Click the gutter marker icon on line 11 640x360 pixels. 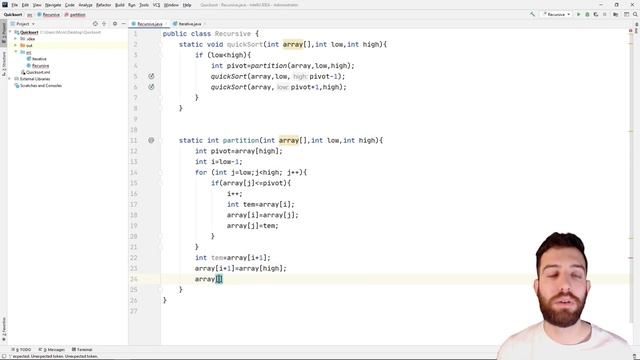tap(151, 140)
